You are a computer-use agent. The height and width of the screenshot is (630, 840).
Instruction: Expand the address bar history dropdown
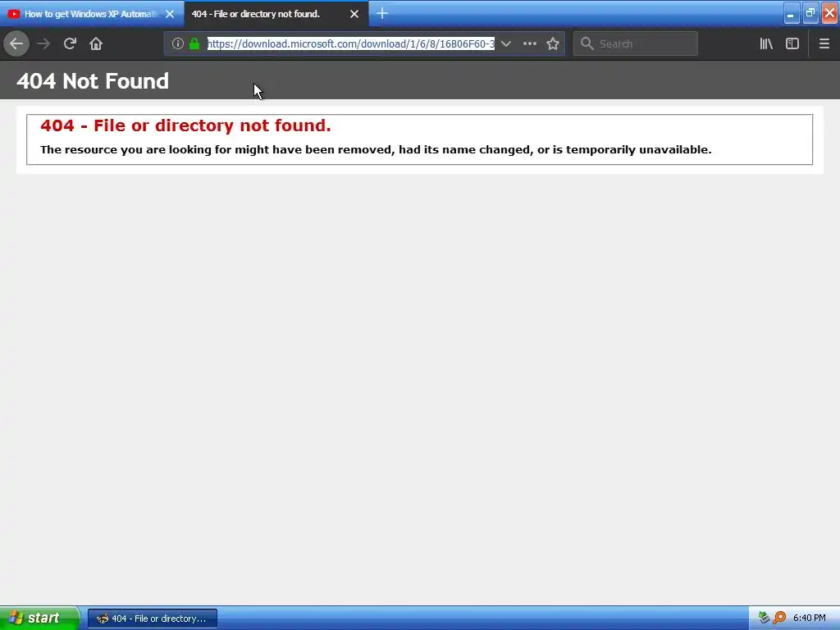tap(505, 43)
